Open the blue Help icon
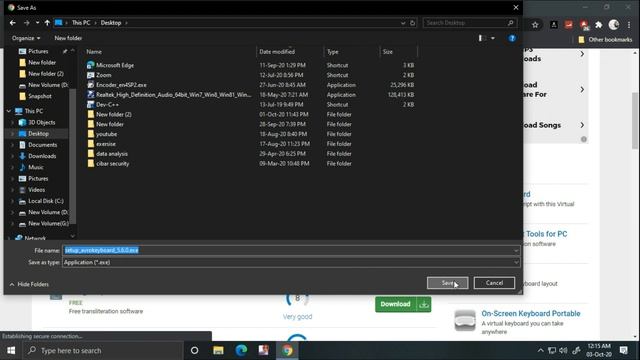Viewport: 640px width, 360px height. click(512, 38)
